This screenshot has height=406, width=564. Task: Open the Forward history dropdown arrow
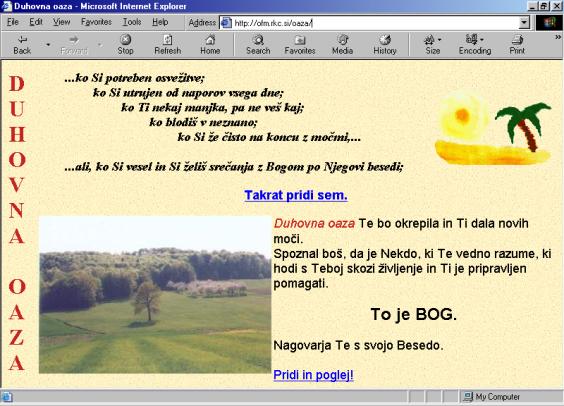[100, 45]
